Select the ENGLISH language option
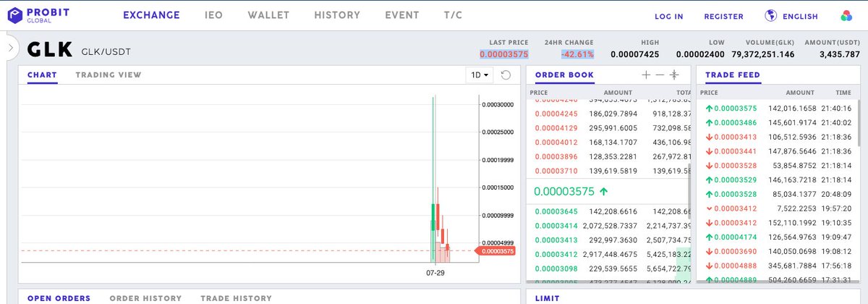Image resolution: width=868 pixels, height=304 pixels. coord(800,17)
